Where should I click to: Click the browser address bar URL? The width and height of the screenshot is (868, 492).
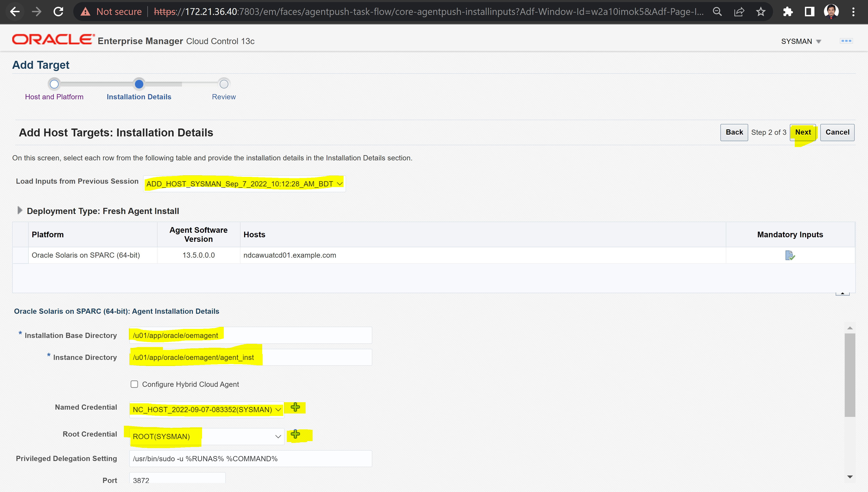pyautogui.click(x=429, y=12)
